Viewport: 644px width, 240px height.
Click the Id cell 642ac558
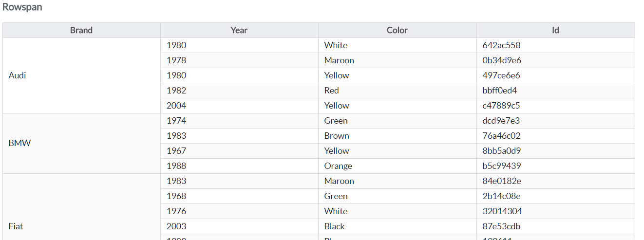point(556,45)
